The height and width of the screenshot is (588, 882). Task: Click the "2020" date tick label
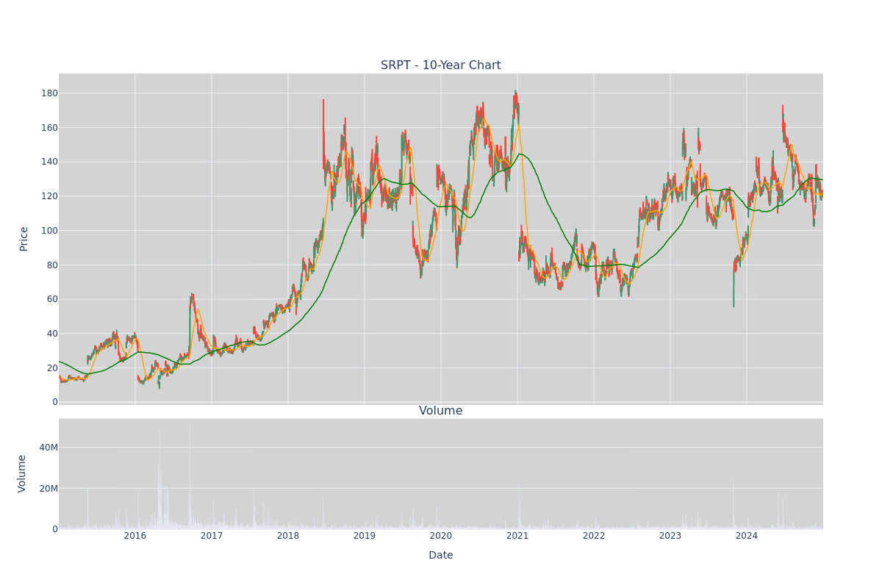point(441,536)
